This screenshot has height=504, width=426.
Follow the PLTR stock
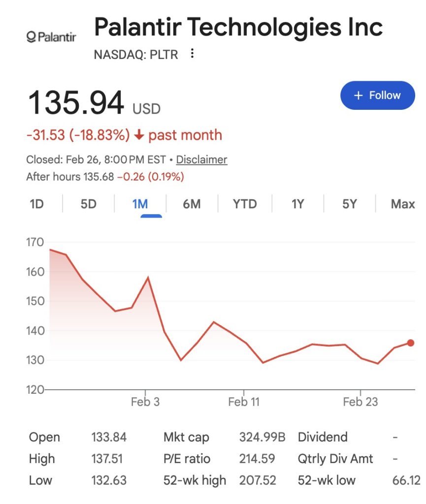tap(377, 95)
